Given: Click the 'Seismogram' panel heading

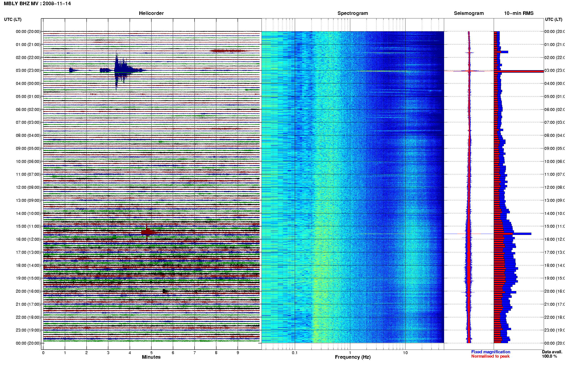Looking at the screenshot, I should (x=469, y=13).
